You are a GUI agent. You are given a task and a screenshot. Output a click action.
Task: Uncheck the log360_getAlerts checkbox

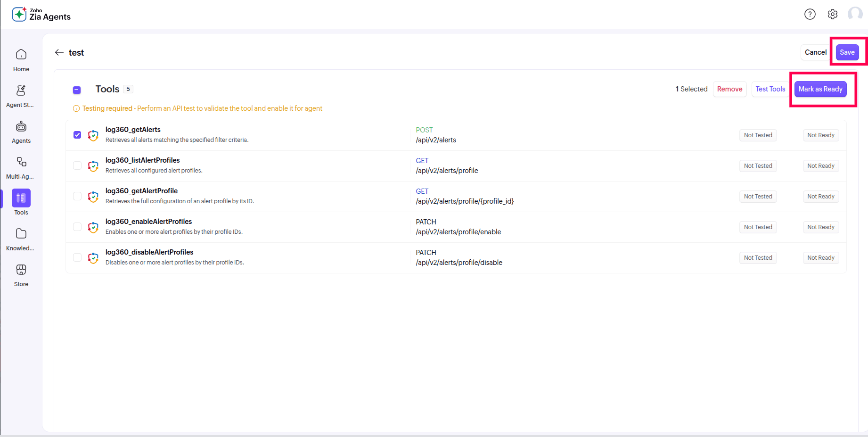(x=77, y=135)
